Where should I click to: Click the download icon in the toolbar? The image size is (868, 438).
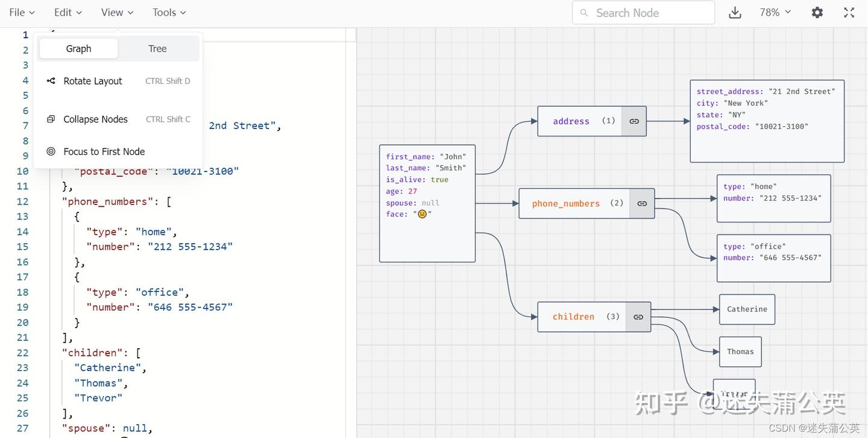click(x=735, y=13)
